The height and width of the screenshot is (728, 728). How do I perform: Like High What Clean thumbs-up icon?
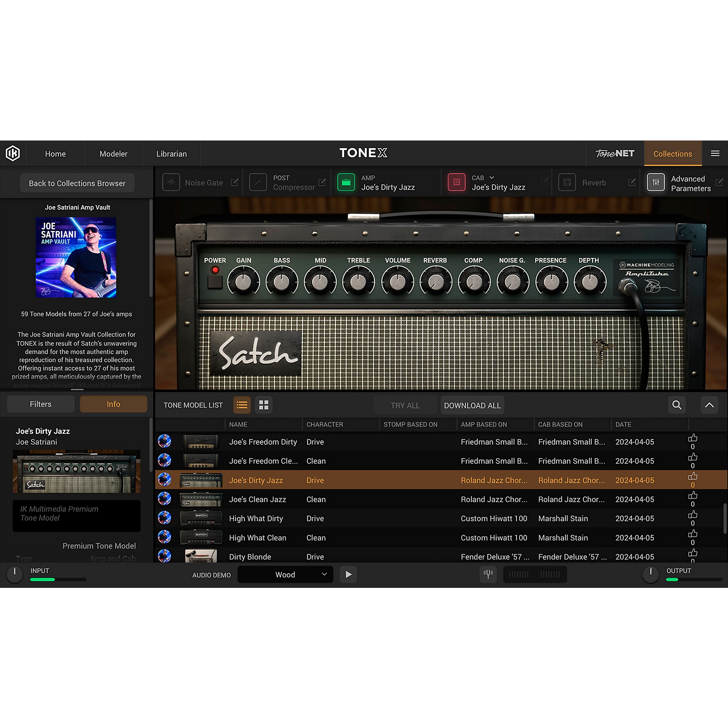pos(693,534)
